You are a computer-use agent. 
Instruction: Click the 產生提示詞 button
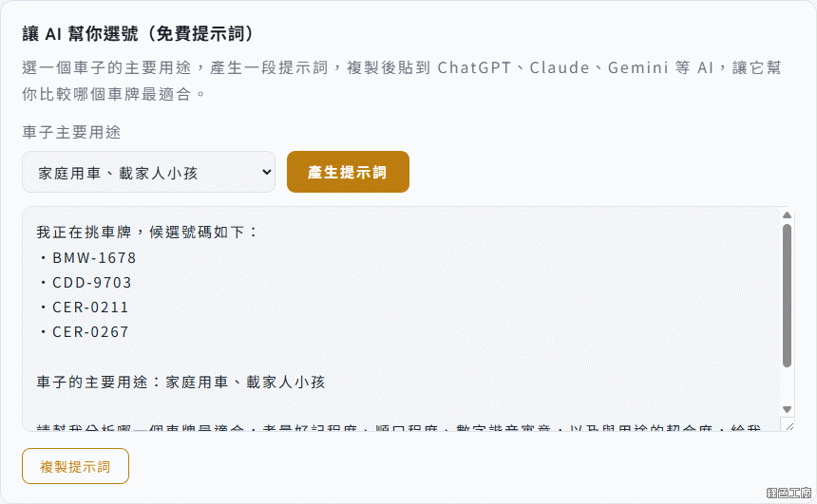tap(348, 172)
